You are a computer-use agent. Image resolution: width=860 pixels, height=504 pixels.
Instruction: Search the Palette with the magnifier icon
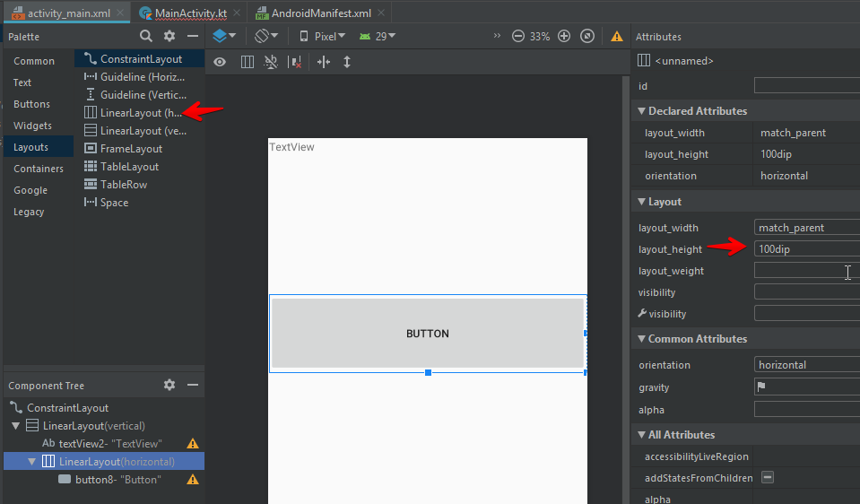pos(146,36)
